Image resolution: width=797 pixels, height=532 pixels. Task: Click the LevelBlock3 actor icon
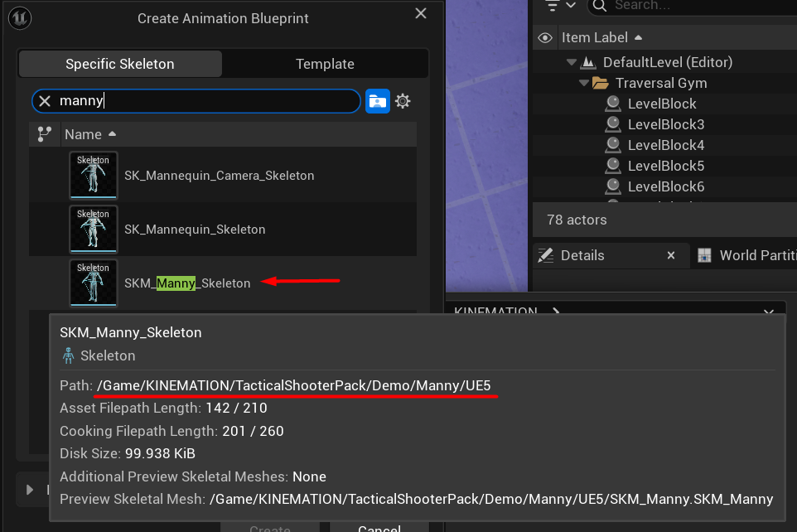[613, 124]
